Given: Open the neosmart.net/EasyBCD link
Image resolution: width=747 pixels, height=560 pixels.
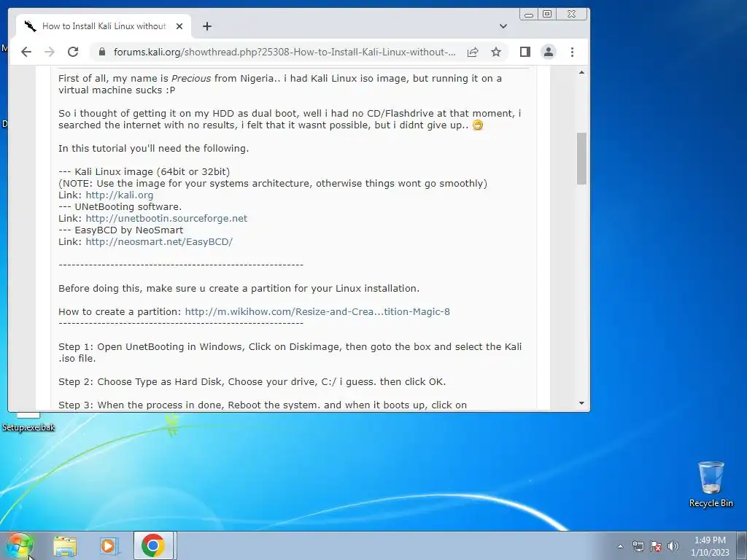Looking at the screenshot, I should point(159,241).
